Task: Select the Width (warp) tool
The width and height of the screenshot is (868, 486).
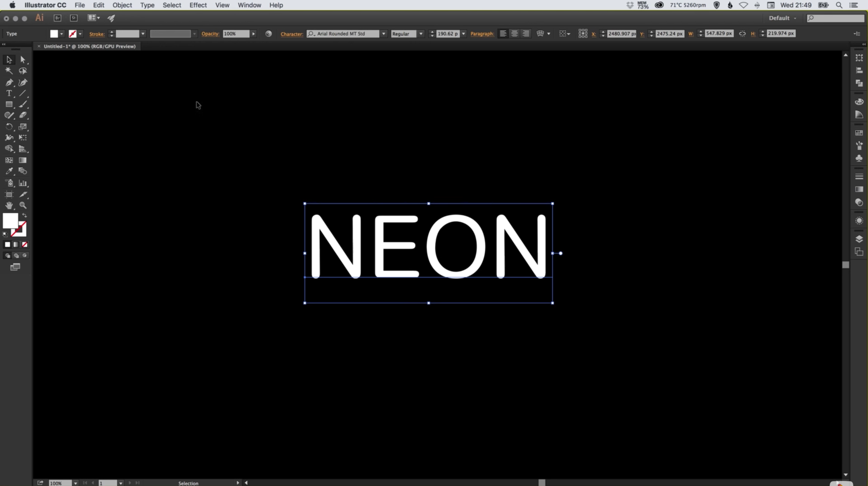Action: coord(9,138)
